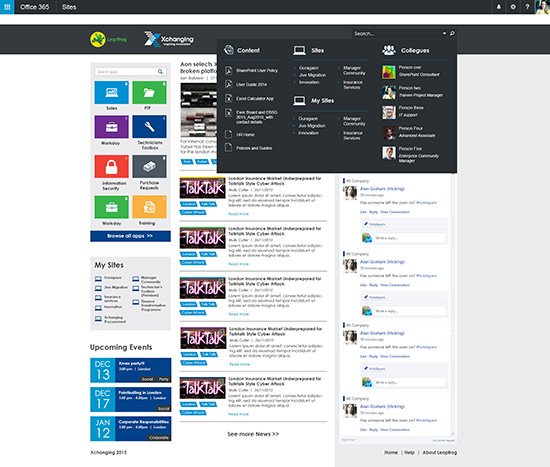The image size is (550, 467).
Task: Click the Xchanging logo
Action: [x=169, y=39]
